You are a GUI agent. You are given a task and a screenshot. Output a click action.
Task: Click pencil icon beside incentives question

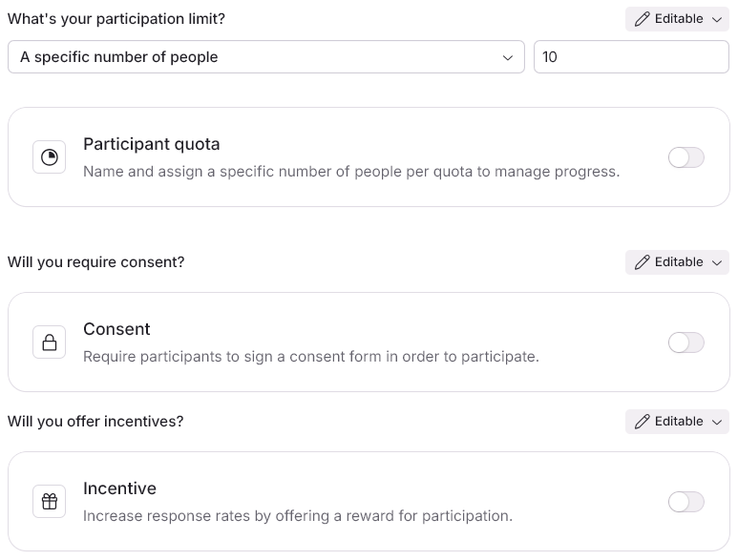642,422
